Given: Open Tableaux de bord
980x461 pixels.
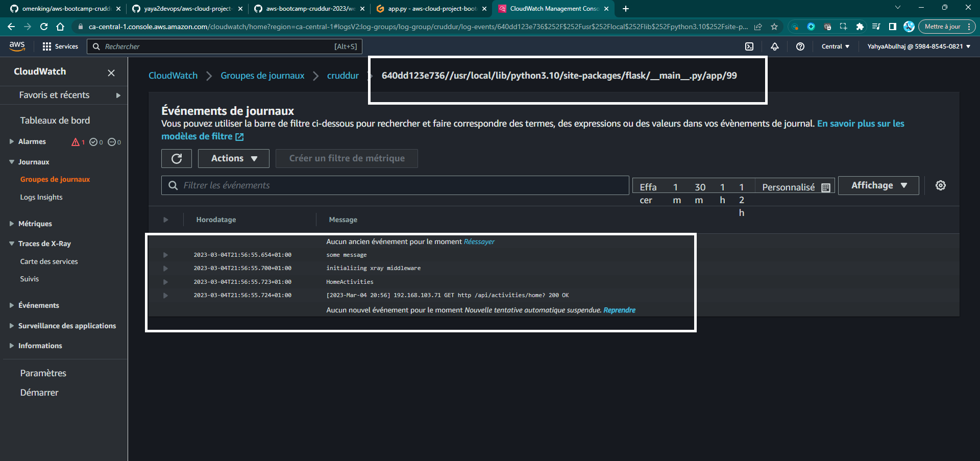Looking at the screenshot, I should pyautogui.click(x=55, y=120).
